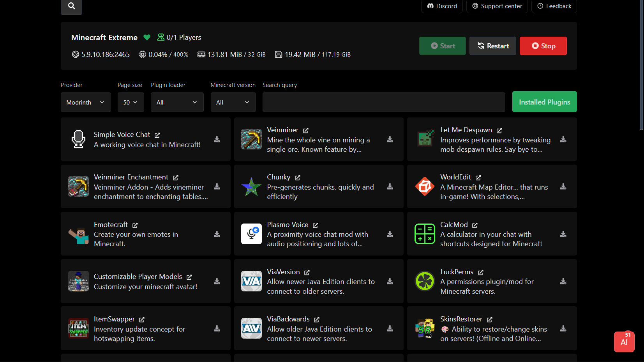Open Emotecraft external link icon
This screenshot has width=644, height=362.
point(135,225)
